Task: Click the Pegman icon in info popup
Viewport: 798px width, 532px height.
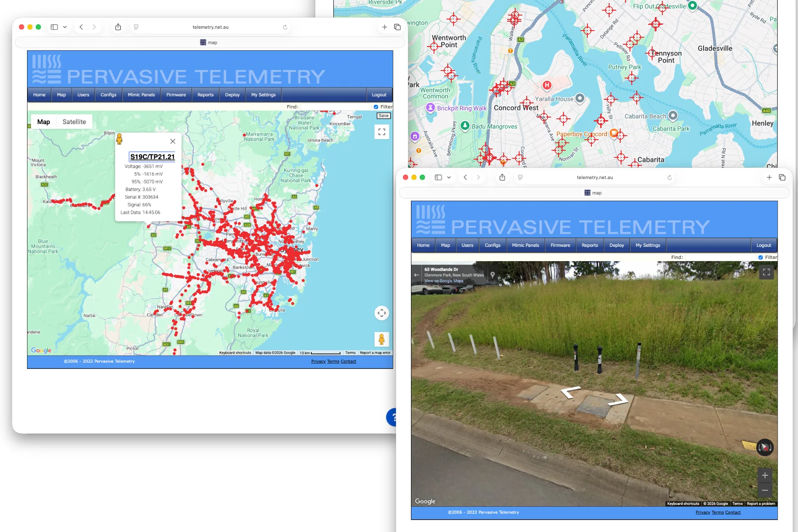Action: click(x=119, y=139)
